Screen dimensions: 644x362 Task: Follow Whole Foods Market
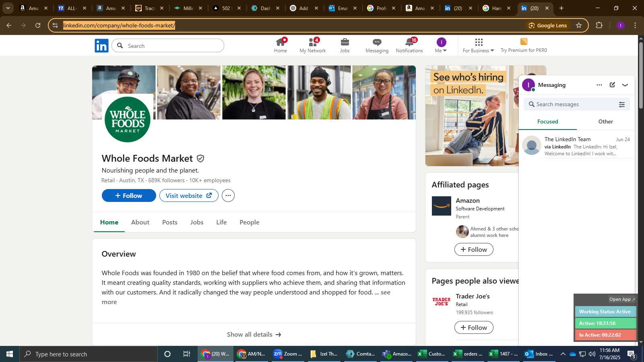coord(129,195)
